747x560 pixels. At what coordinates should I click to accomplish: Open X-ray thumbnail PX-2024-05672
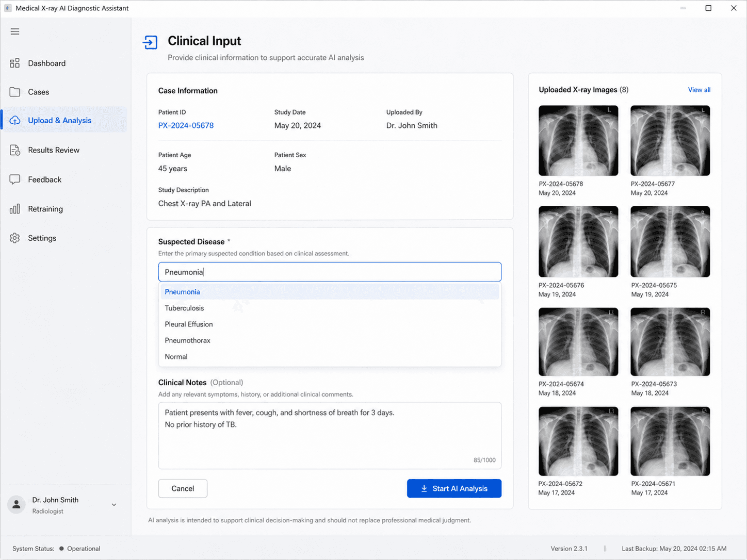click(578, 441)
